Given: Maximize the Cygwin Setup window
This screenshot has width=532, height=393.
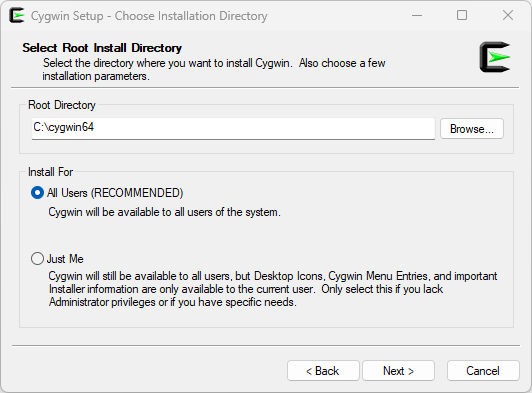Looking at the screenshot, I should tap(462, 15).
